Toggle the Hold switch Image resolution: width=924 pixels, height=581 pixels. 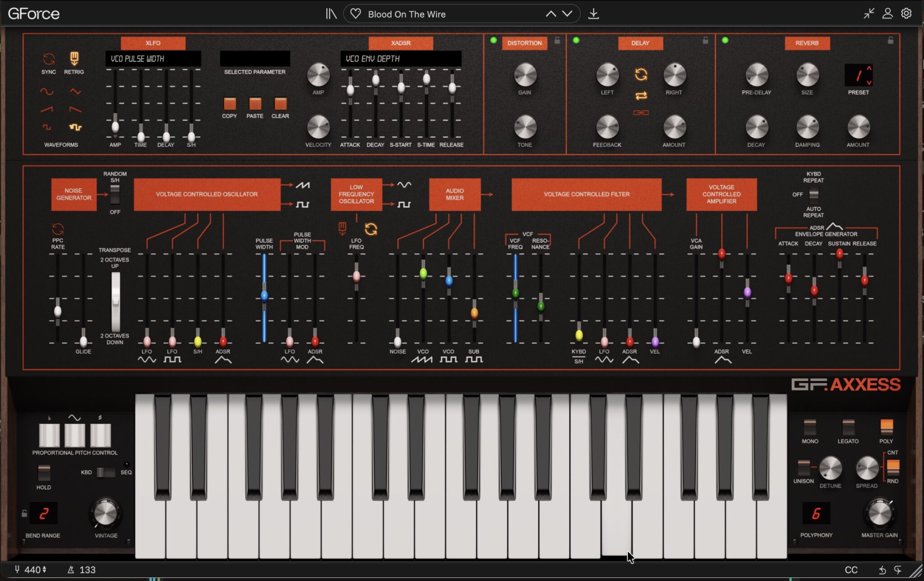coord(44,473)
